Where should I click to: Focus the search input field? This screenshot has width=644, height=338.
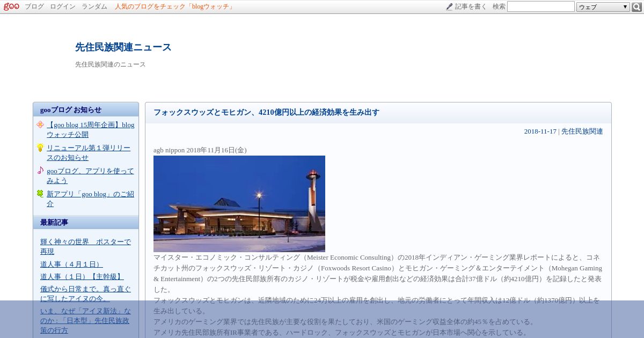pyautogui.click(x=541, y=6)
